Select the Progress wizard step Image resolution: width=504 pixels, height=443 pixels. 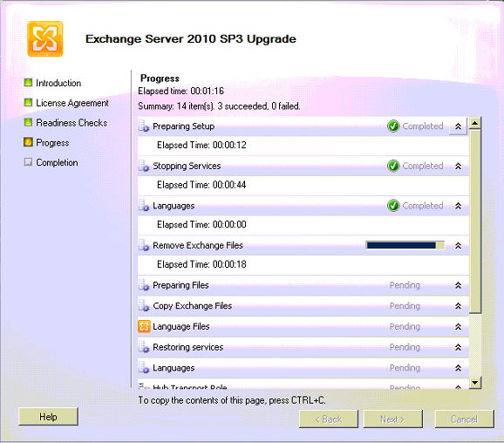click(x=52, y=143)
